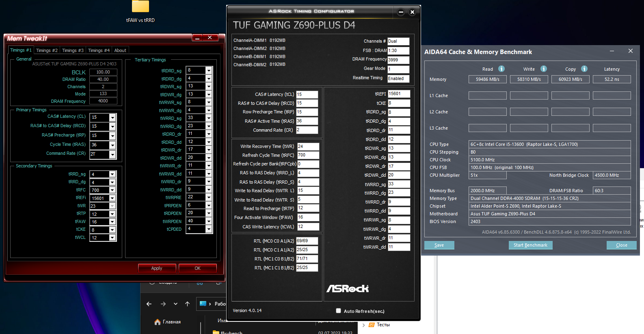Open the tWCL dropdown in Secondary Timings
644x334 pixels.
(112, 238)
